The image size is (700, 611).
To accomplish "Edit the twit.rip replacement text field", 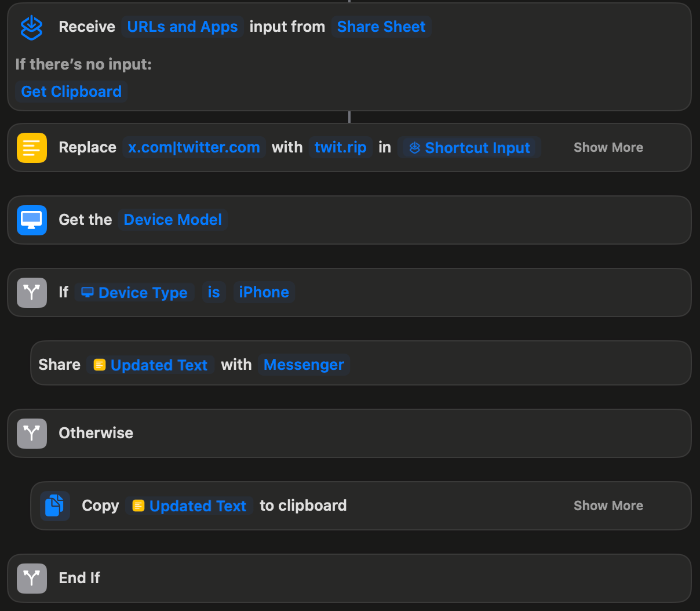I will [x=340, y=148].
